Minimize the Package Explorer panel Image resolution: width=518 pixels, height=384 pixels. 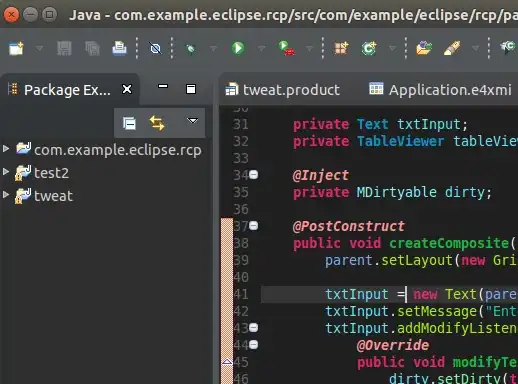pos(163,86)
